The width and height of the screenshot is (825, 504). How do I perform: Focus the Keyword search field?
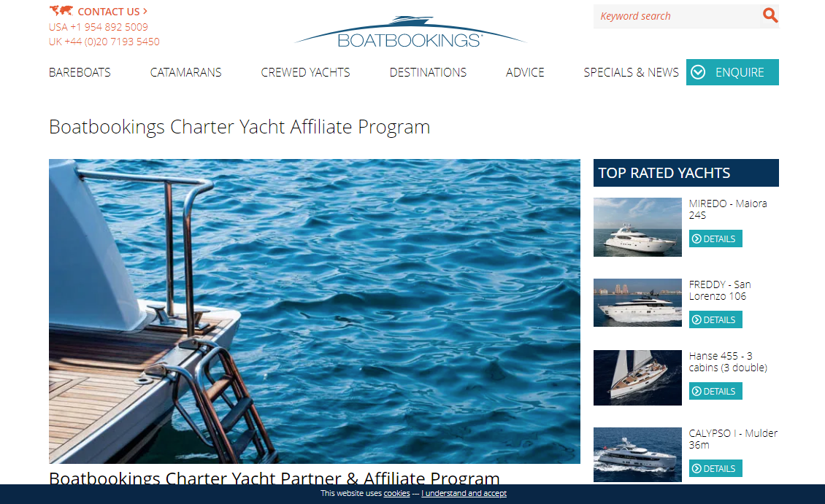678,16
